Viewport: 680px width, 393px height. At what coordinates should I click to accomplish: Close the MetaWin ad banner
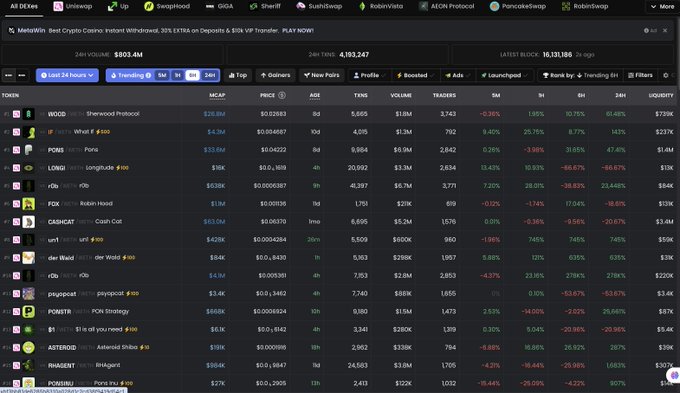point(665,31)
